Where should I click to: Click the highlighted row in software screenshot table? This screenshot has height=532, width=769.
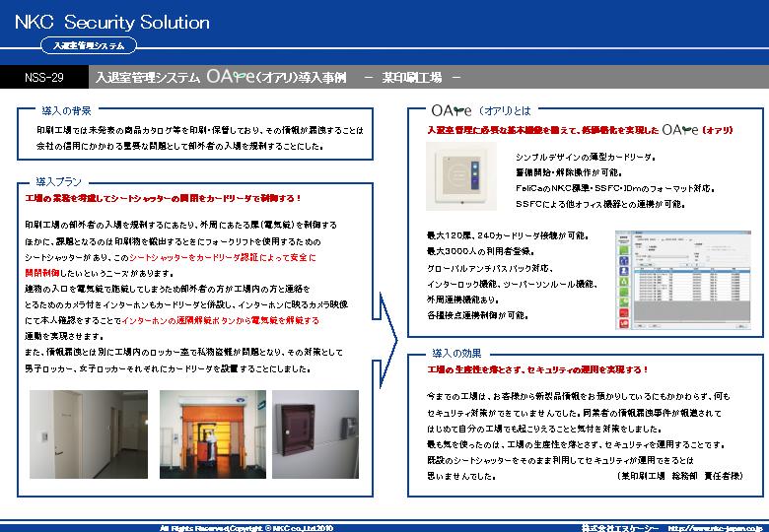point(692,270)
